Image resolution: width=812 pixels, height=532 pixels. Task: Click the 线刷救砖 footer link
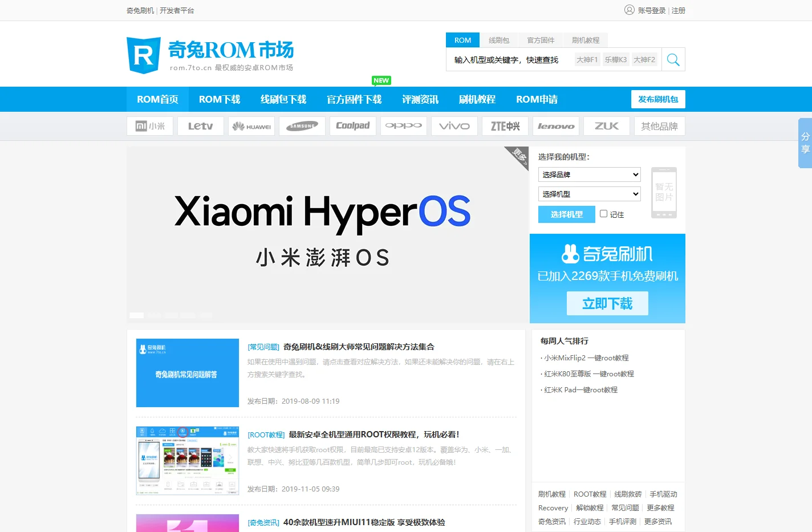click(628, 494)
